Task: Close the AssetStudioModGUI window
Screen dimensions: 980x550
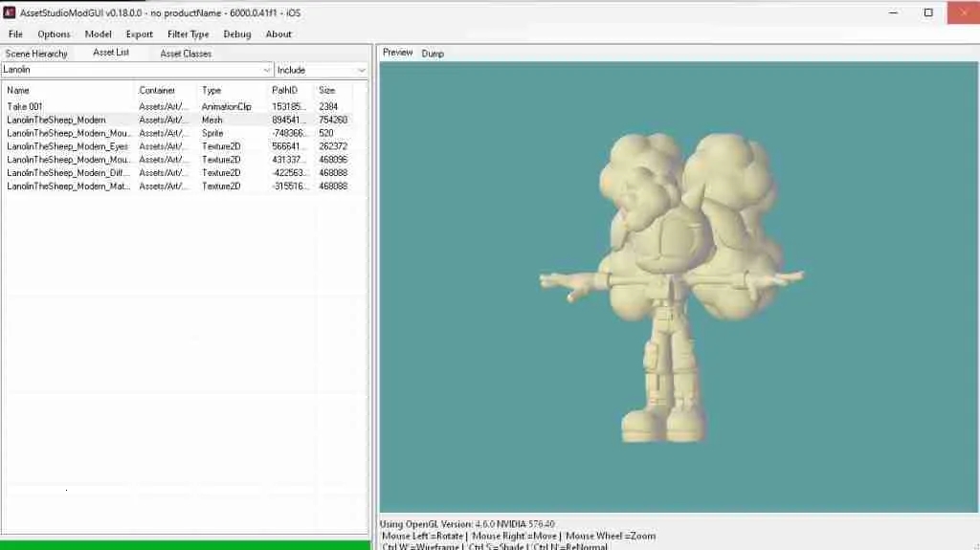Action: coord(963,12)
